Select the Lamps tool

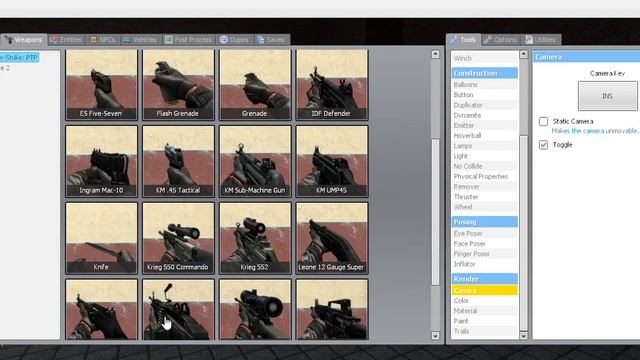484,146
